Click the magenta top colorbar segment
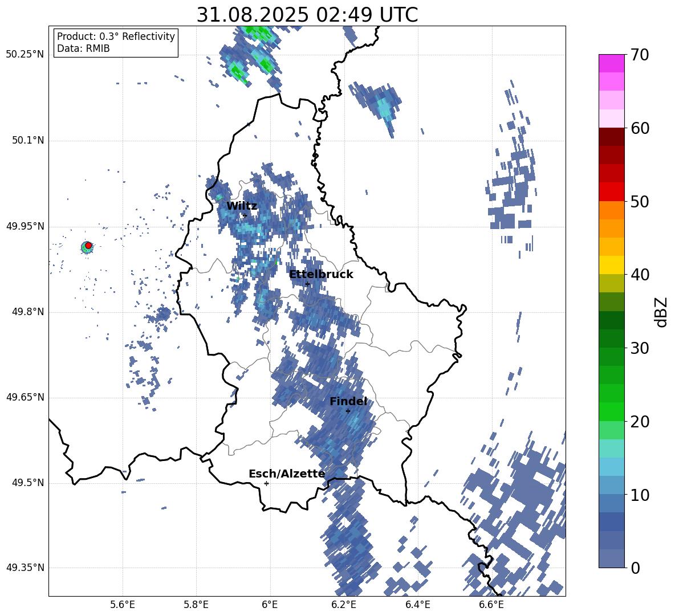675x616 pixels. click(x=611, y=63)
